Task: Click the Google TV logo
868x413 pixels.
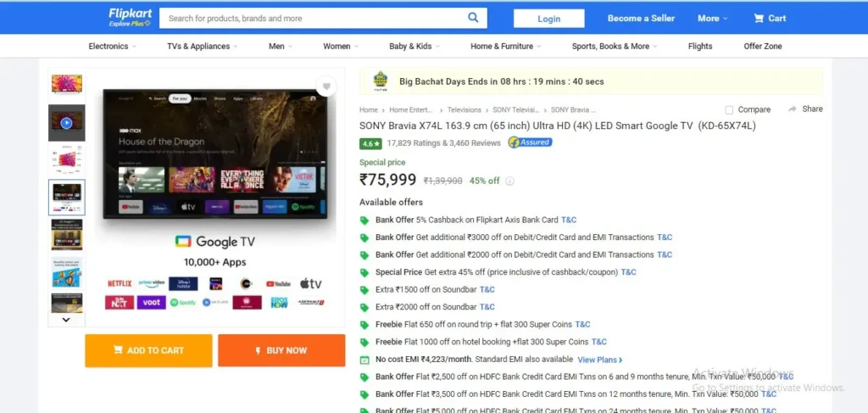Action: tap(215, 242)
